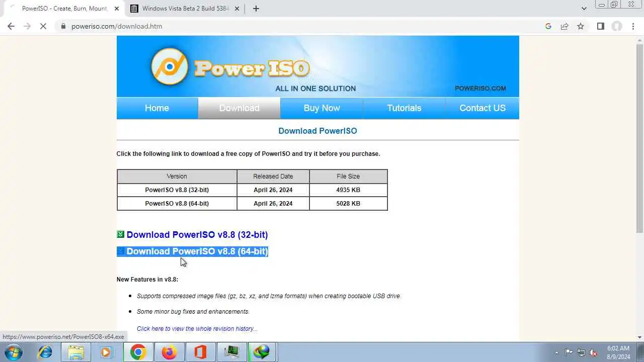Open Microsoft Office from the taskbar
The width and height of the screenshot is (644, 362).
[x=200, y=352]
